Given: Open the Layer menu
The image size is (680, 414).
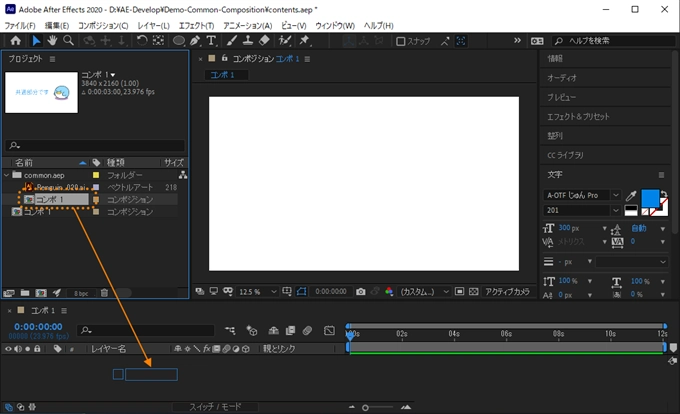Looking at the screenshot, I should 154,26.
